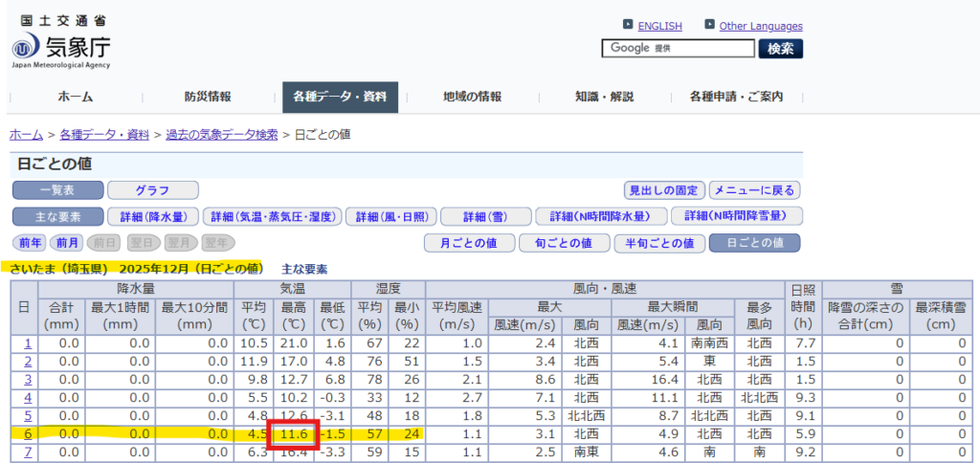The height and width of the screenshot is (463, 980).
Task: Open the 防災情報 menu item
Action: [x=208, y=97]
